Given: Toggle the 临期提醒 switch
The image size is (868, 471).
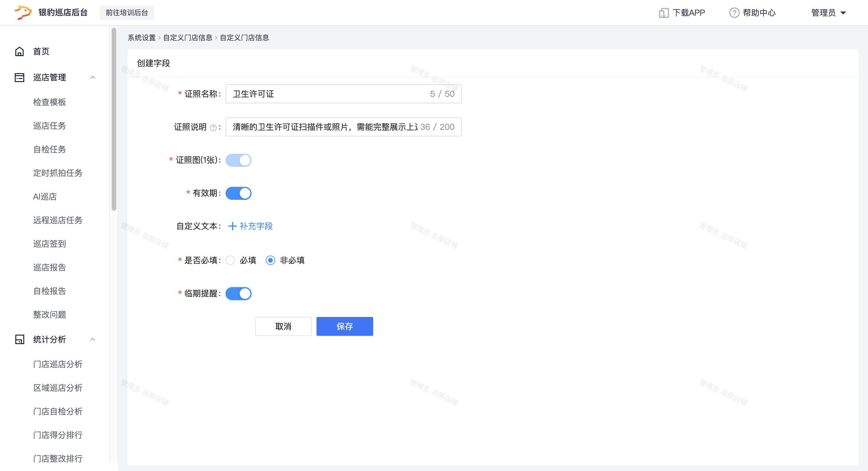Looking at the screenshot, I should pyautogui.click(x=238, y=293).
